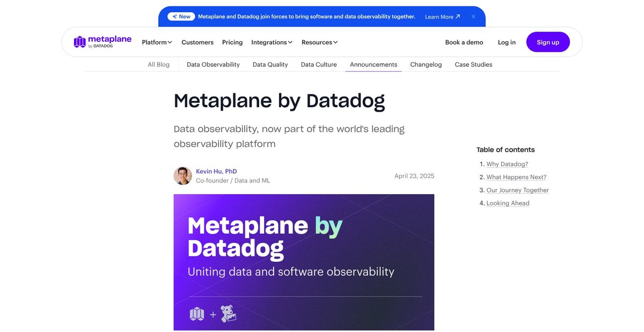
Task: Open the Customers page
Action: [197, 42]
